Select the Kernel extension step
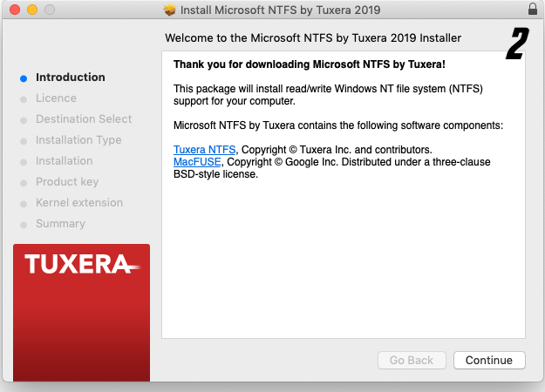Image resolution: width=545 pixels, height=392 pixels. click(x=79, y=202)
